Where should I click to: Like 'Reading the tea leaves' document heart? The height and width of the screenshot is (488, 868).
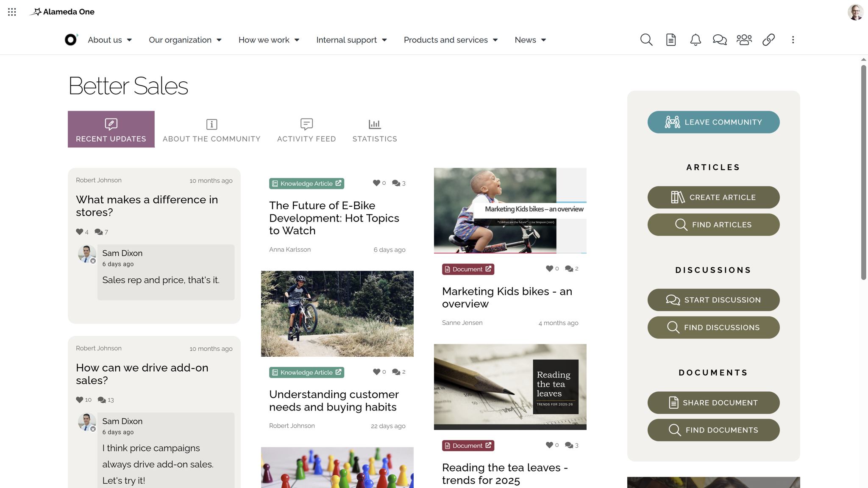tap(549, 445)
